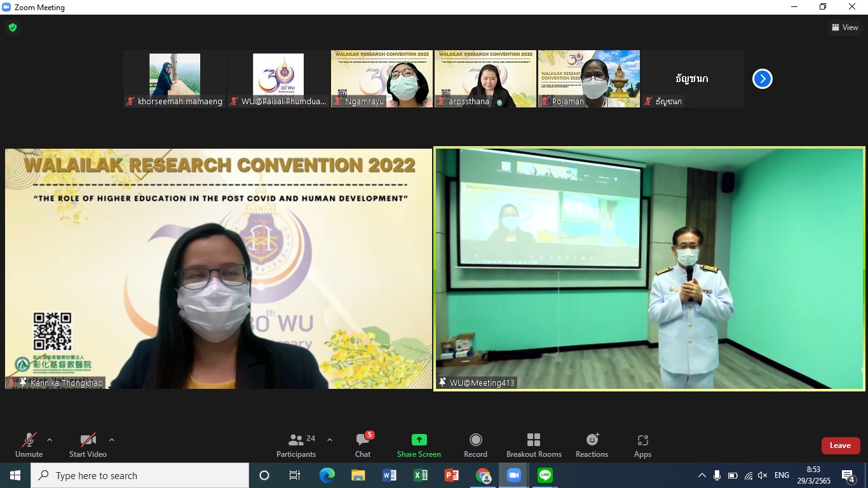Screen dimensions: 868x488
Task: Open the Participants panel
Action: 296,445
